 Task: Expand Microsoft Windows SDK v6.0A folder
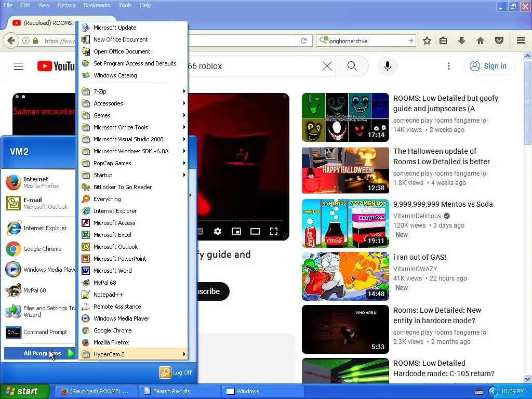133,151
